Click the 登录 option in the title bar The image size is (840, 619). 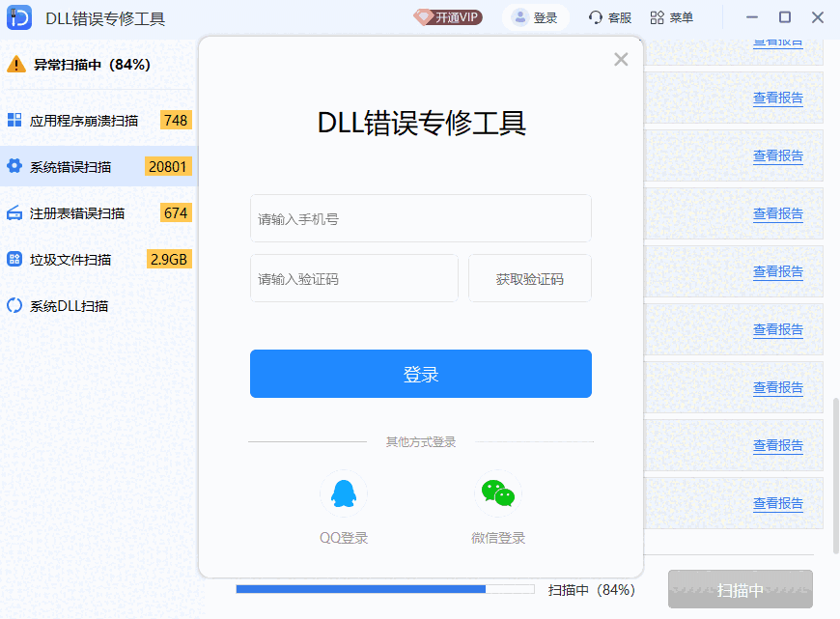(x=535, y=16)
